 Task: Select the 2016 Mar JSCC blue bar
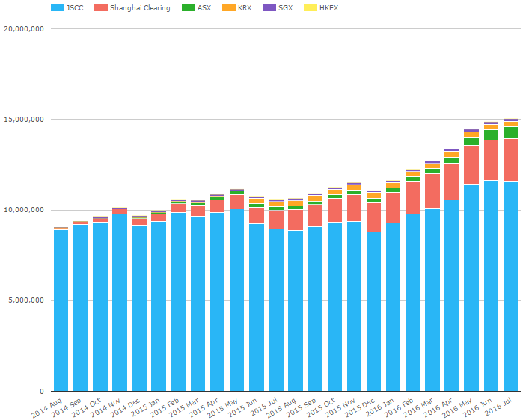pos(432,300)
